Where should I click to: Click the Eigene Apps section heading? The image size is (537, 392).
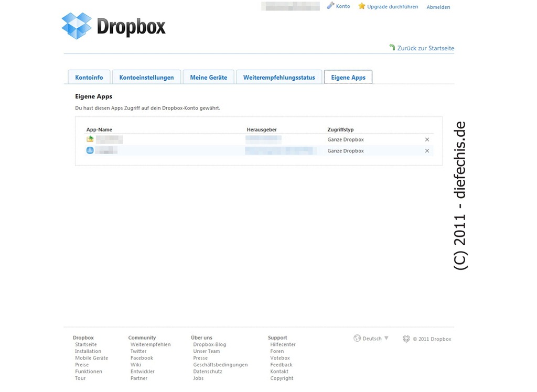coord(94,96)
